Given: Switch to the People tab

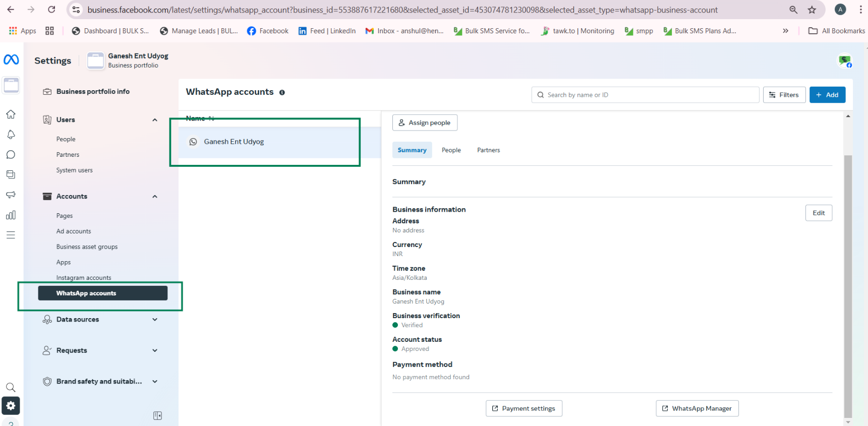Looking at the screenshot, I should tap(451, 150).
